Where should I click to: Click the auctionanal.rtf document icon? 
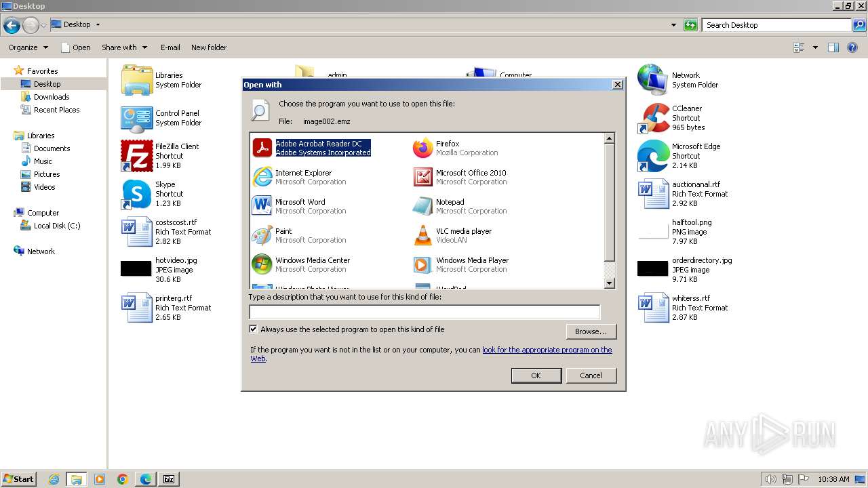(x=653, y=194)
